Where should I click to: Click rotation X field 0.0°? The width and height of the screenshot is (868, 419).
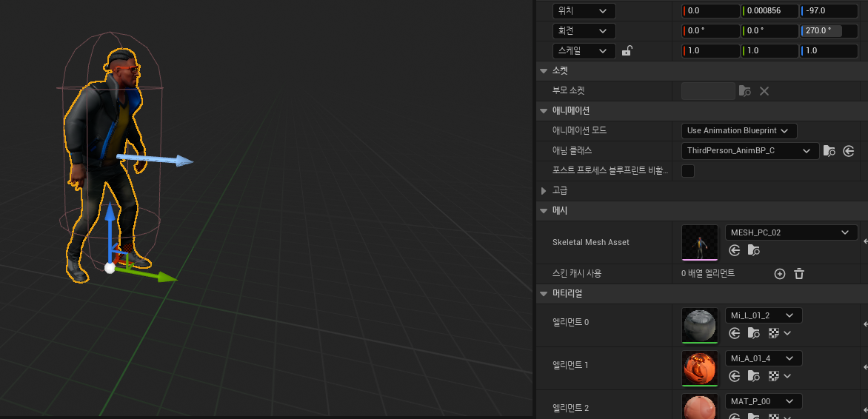(711, 31)
